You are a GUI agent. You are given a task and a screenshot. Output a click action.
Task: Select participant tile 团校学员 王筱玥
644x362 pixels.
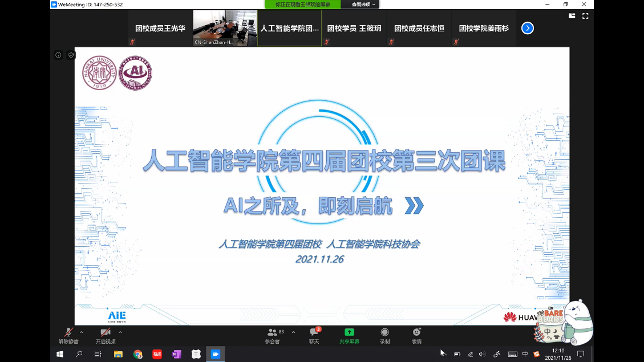tap(354, 28)
